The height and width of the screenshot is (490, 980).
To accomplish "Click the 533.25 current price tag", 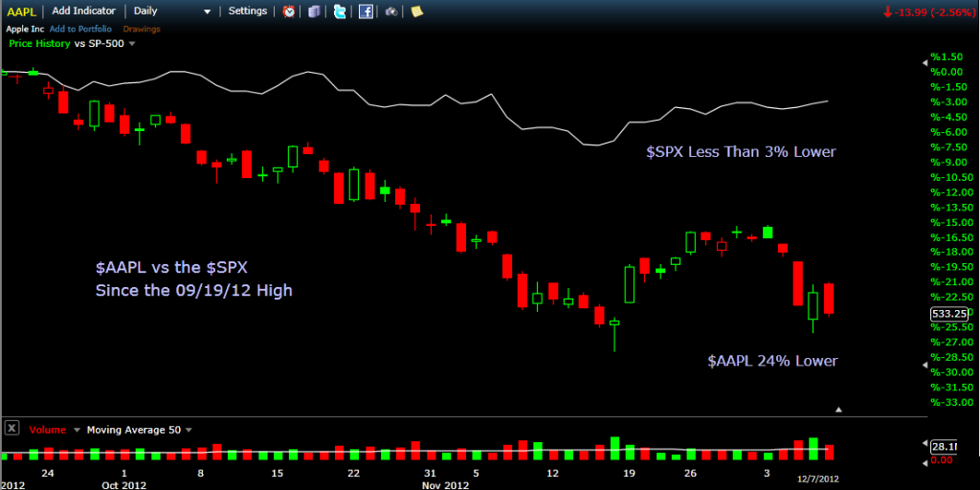I will coord(949,314).
